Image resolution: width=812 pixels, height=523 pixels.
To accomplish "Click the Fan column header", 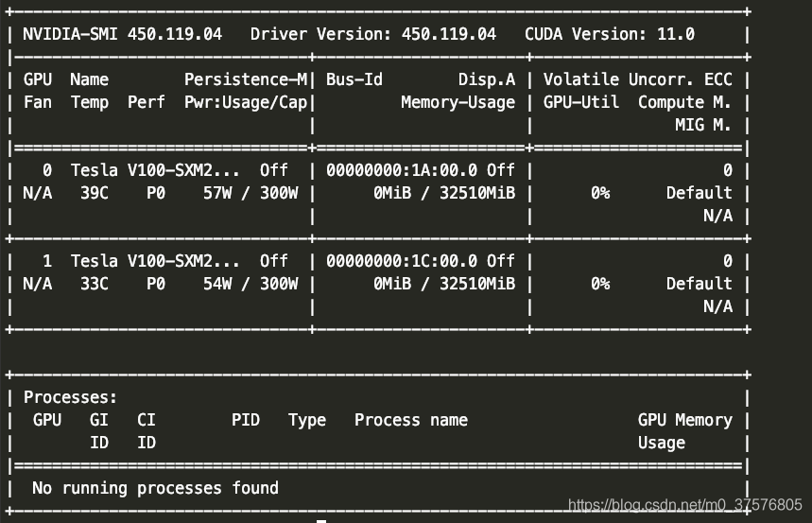I will pyautogui.click(x=37, y=102).
